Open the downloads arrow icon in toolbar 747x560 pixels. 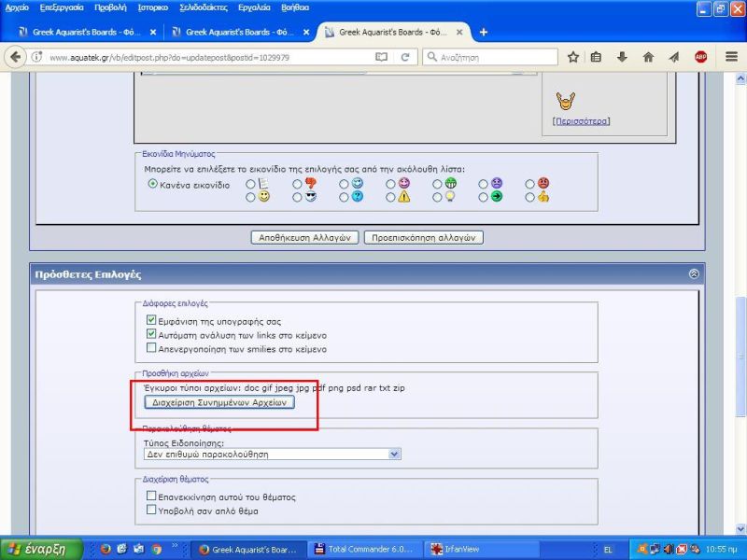coord(622,57)
